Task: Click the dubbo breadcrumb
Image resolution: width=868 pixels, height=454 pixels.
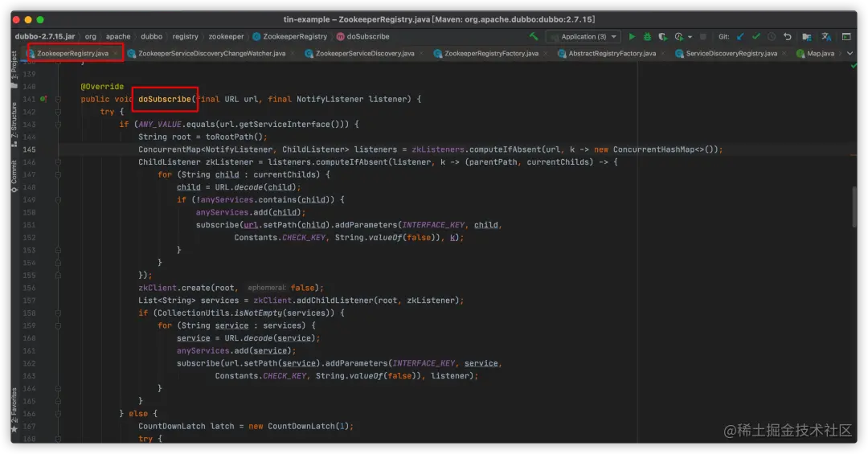Action: coord(151,36)
